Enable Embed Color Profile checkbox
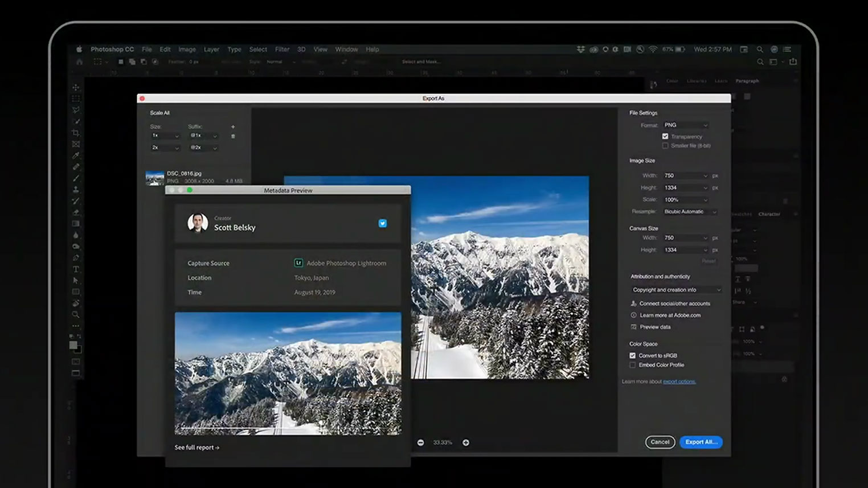Viewport: 868px width, 488px height. click(633, 365)
